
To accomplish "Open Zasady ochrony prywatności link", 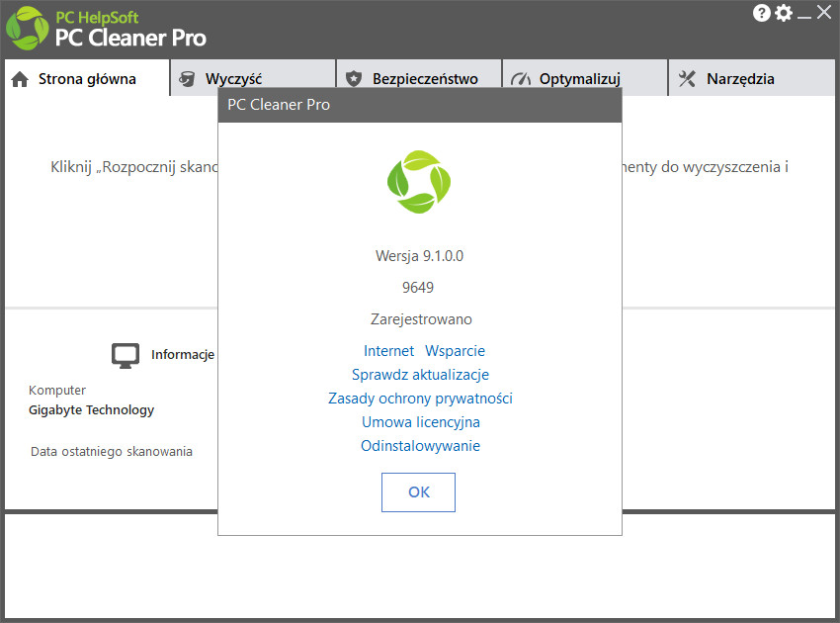I will 420,399.
